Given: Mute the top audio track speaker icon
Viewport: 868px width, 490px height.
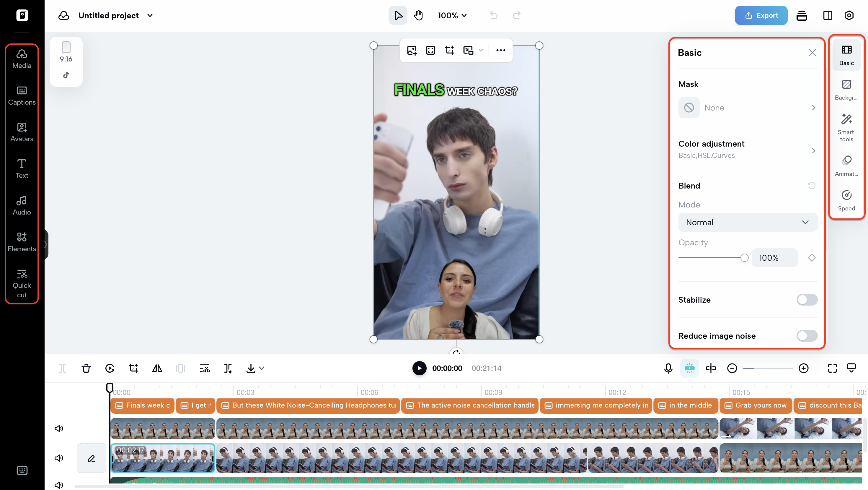Looking at the screenshot, I should [59, 428].
